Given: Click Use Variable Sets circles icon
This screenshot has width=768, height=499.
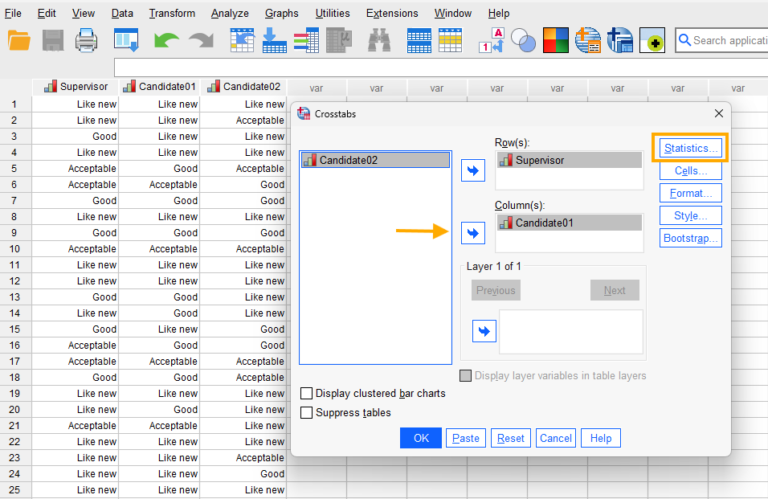Looking at the screenshot, I should click(x=523, y=40).
